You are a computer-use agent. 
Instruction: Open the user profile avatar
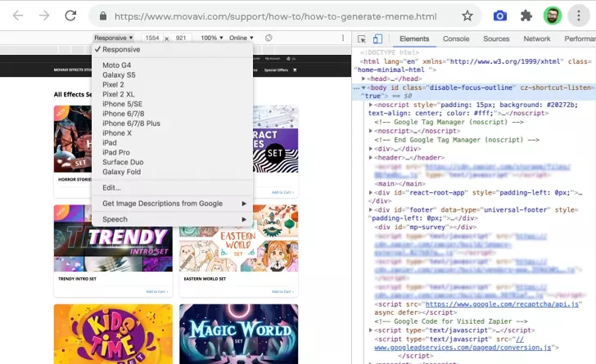tap(553, 16)
